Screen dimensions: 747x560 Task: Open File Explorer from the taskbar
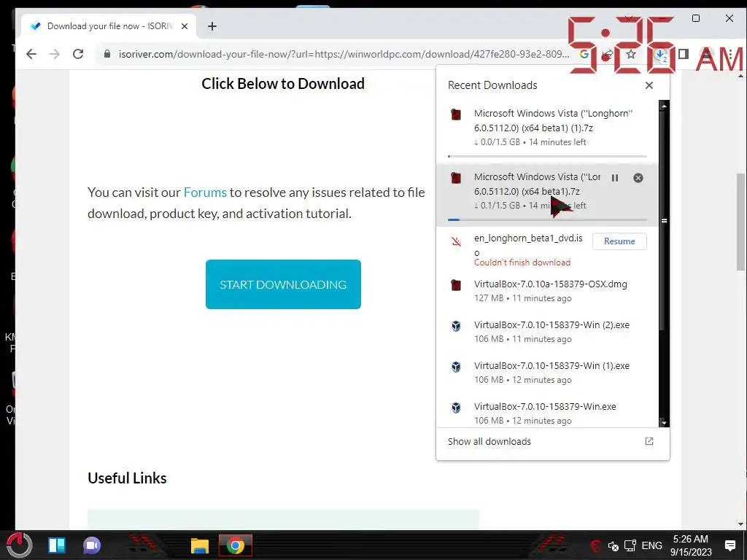[200, 545]
